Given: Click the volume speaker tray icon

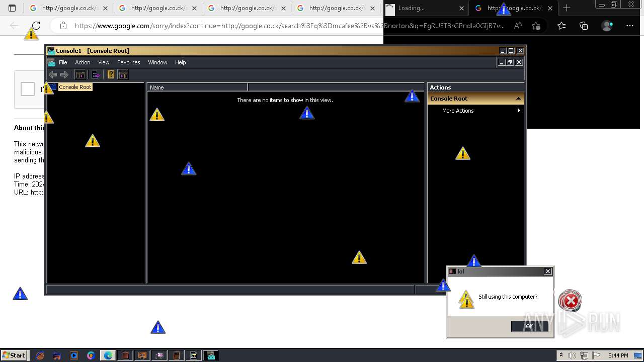Looking at the screenshot, I should [572, 355].
